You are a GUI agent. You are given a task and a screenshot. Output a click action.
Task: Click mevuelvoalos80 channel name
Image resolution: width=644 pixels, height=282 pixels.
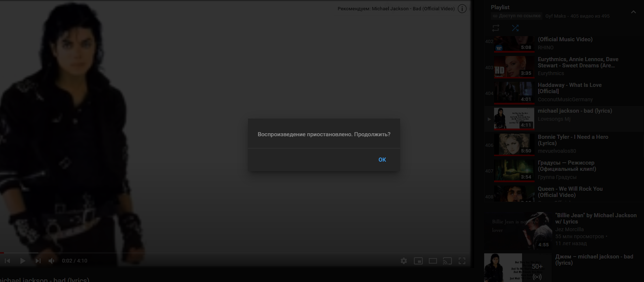pyautogui.click(x=557, y=151)
